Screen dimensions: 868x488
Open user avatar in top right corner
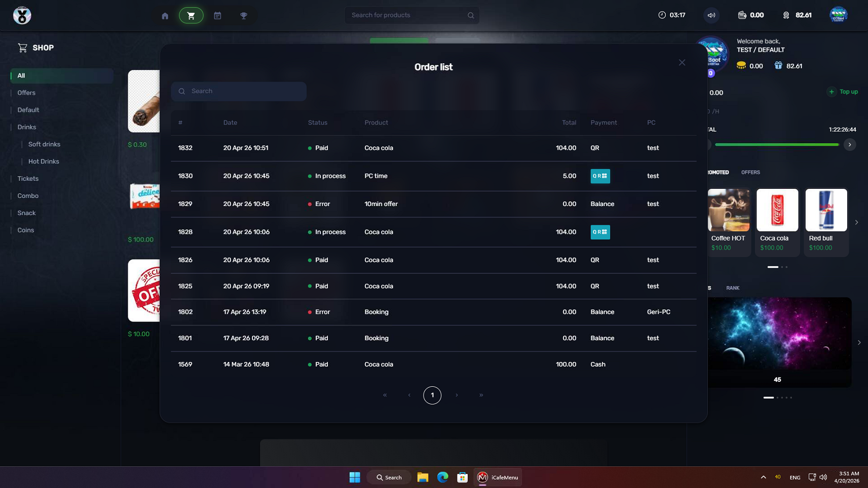[x=838, y=15]
